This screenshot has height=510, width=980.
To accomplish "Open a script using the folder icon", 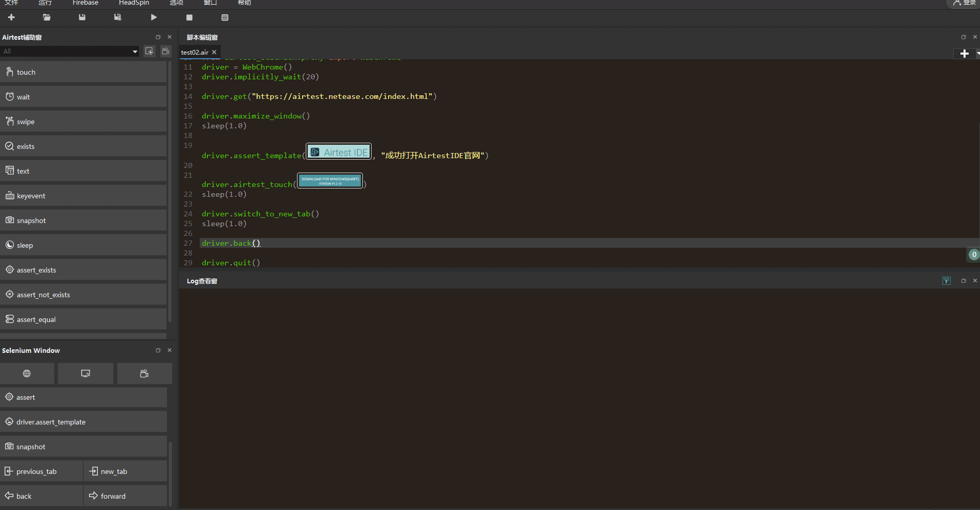I will point(47,18).
